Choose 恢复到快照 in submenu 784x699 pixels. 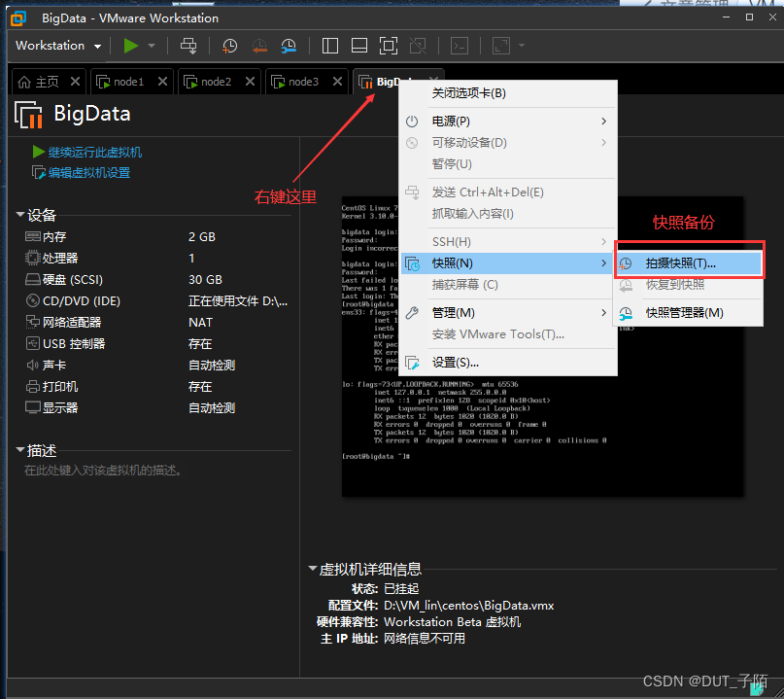pyautogui.click(x=688, y=285)
